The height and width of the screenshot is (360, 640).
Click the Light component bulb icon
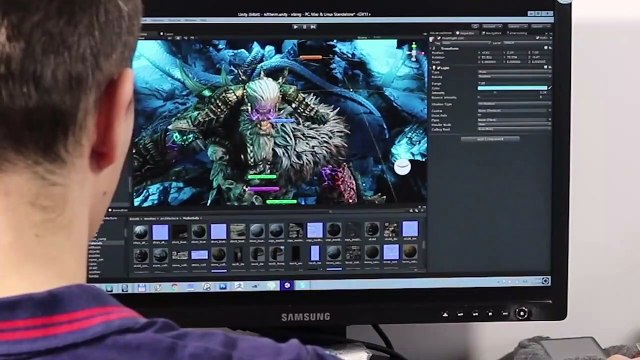pyautogui.click(x=434, y=68)
